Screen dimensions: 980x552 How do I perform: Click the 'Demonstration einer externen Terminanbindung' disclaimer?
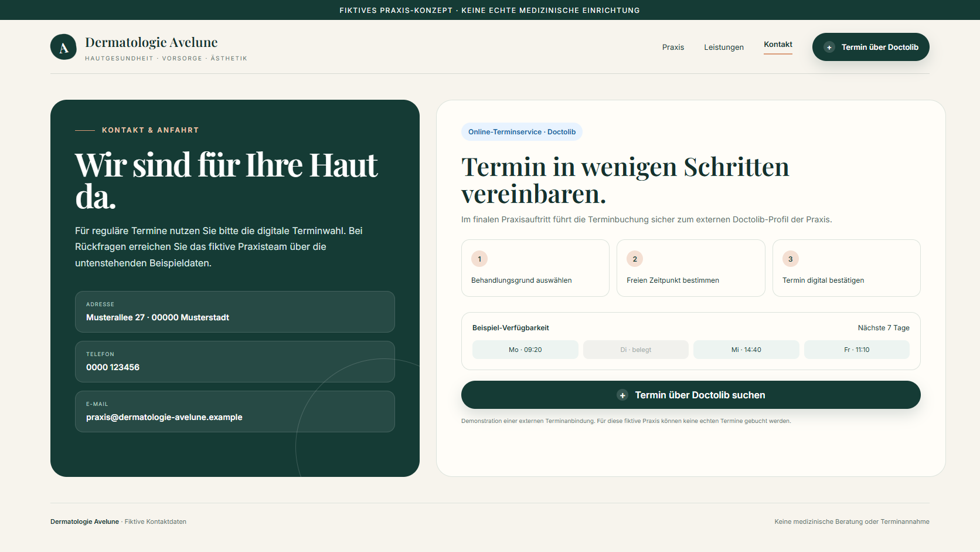coord(626,421)
